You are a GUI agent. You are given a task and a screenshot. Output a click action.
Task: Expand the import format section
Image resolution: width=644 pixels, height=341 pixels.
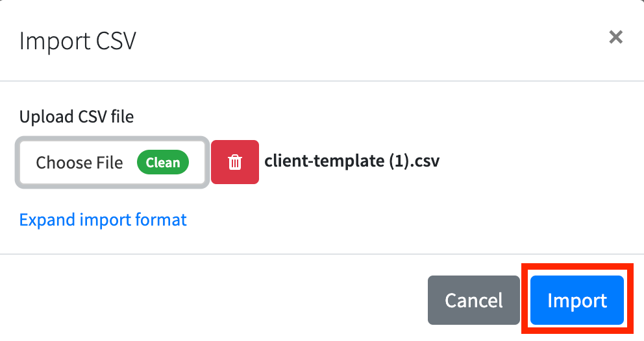pos(103,220)
